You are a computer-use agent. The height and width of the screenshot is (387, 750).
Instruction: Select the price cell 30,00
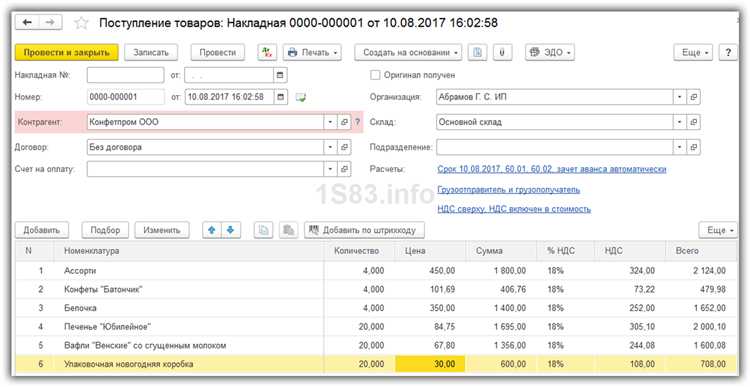[430, 364]
